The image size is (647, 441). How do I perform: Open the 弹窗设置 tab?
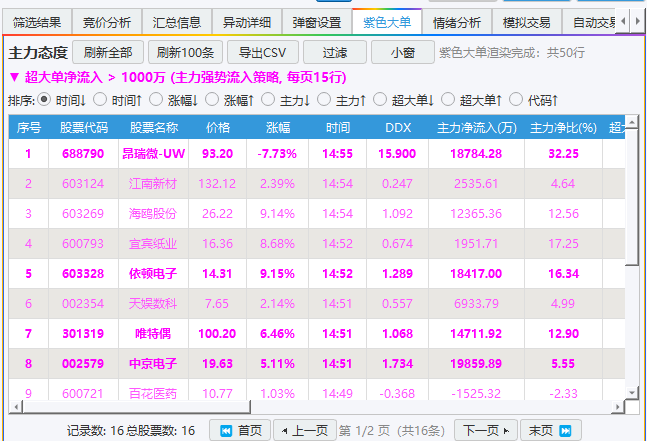316,22
